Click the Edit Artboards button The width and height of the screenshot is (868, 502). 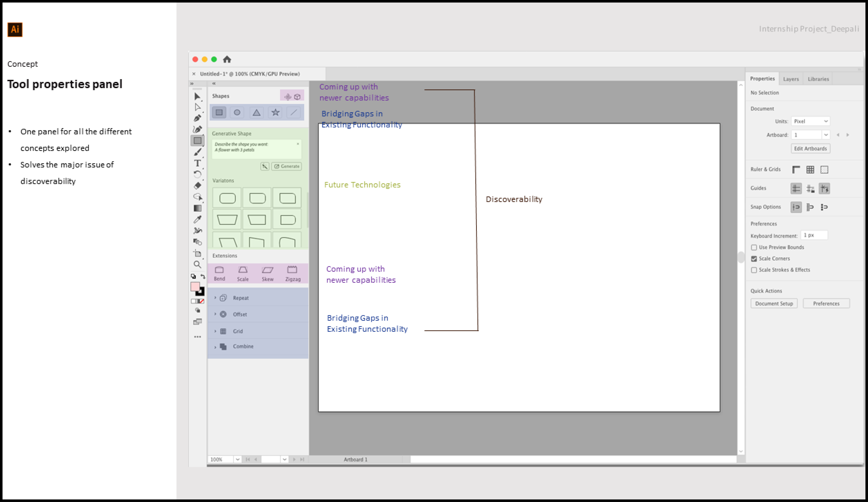810,148
